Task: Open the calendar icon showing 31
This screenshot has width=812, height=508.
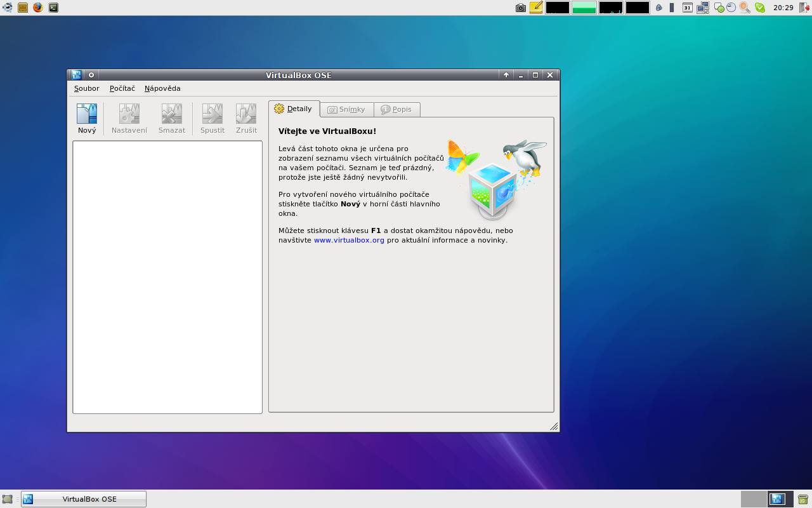Action: click(x=688, y=8)
